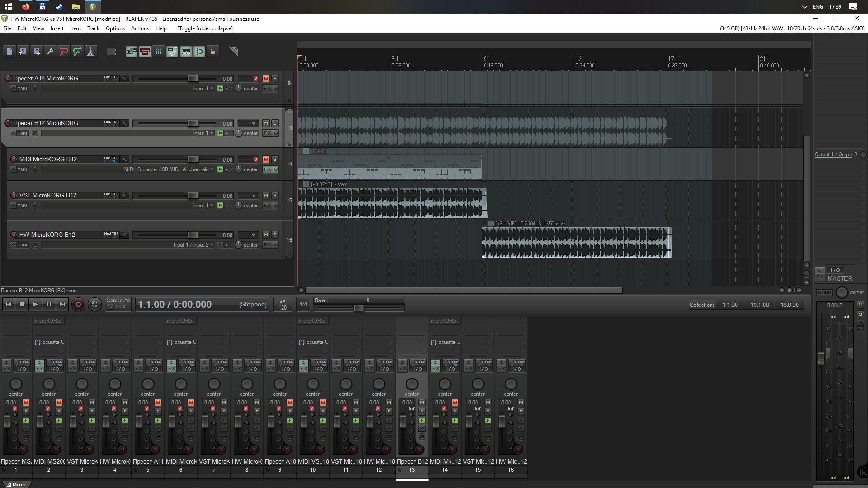The width and height of the screenshot is (868, 488).
Task: Click the Undo toolbar icon
Action: pyautogui.click(x=64, y=52)
